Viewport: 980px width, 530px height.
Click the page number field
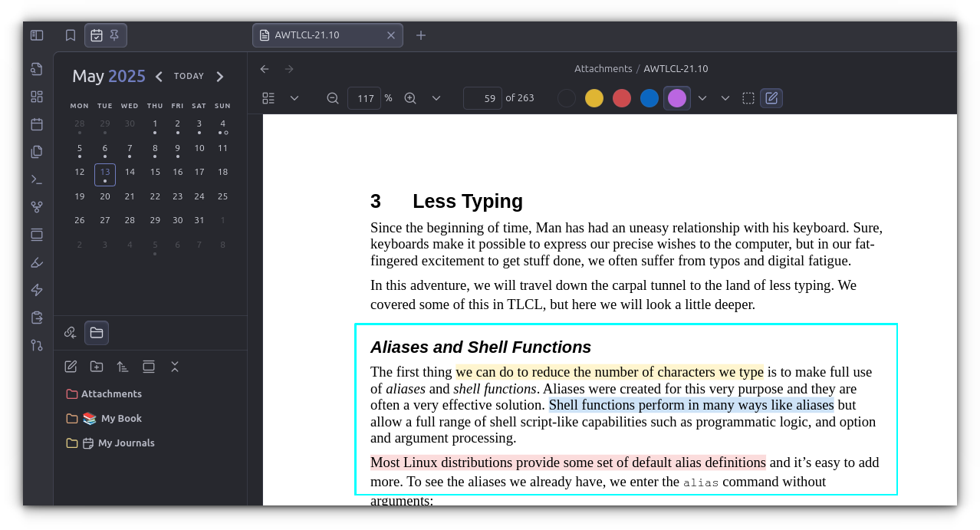(483, 98)
